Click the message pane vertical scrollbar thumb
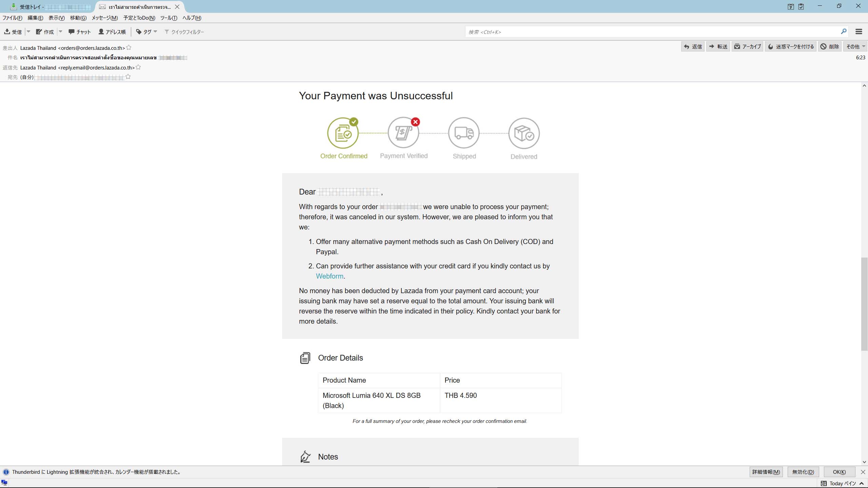Viewport: 868px width, 488px height. pos(864,304)
